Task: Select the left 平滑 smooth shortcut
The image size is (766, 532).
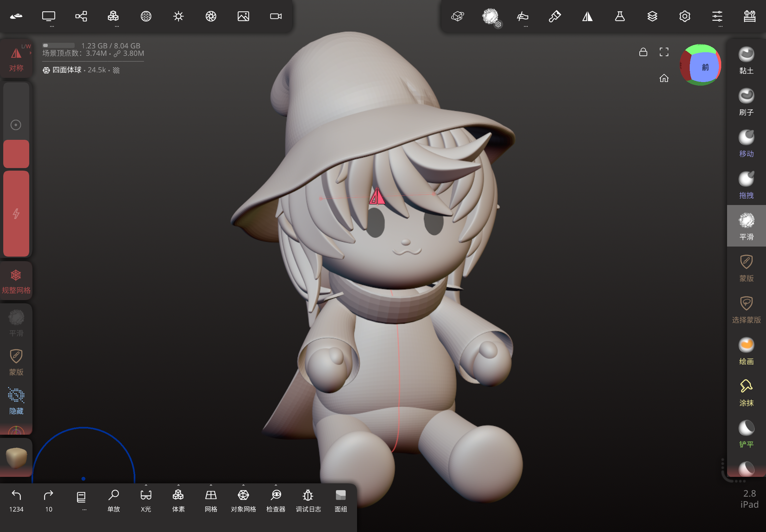Action: [x=16, y=323]
